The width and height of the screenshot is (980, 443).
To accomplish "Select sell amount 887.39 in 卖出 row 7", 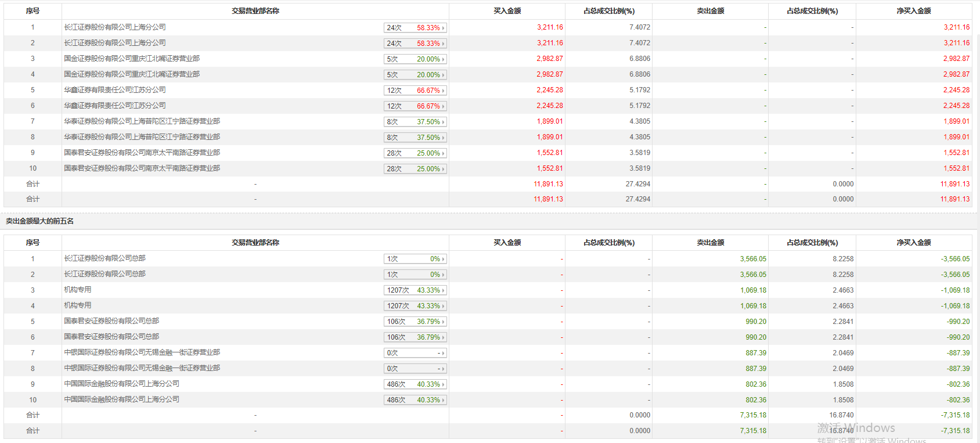I will pyautogui.click(x=756, y=353).
